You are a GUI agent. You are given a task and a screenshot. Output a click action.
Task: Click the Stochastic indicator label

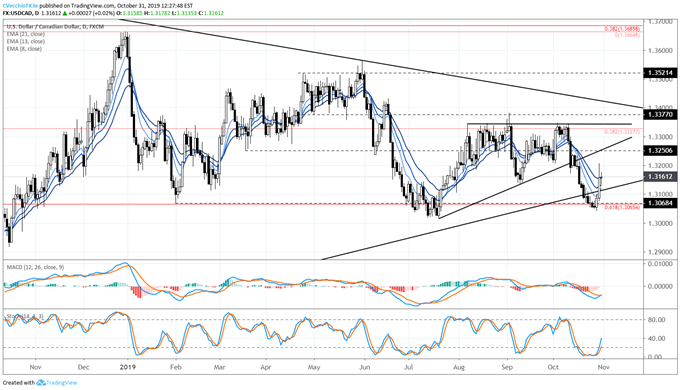tap(25, 317)
